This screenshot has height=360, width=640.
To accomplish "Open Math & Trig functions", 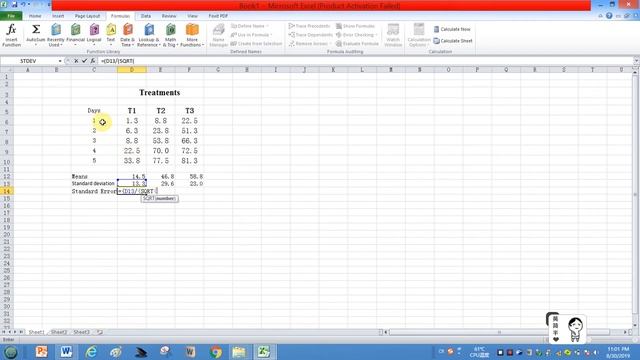I will tap(170, 35).
